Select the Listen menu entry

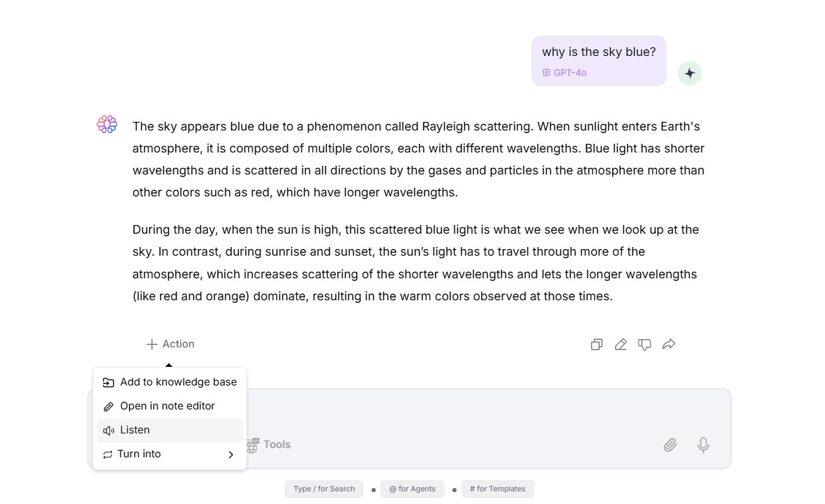pyautogui.click(x=170, y=430)
